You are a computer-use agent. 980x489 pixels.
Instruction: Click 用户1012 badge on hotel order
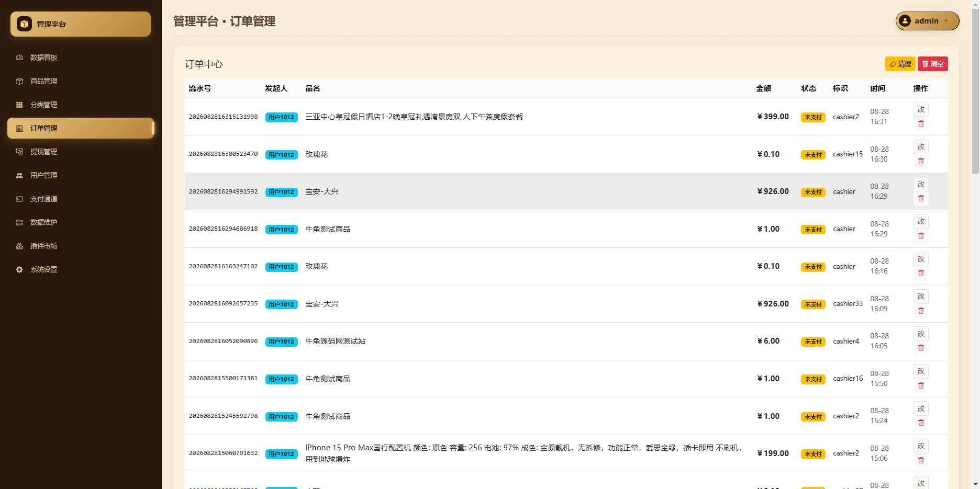[x=282, y=117]
